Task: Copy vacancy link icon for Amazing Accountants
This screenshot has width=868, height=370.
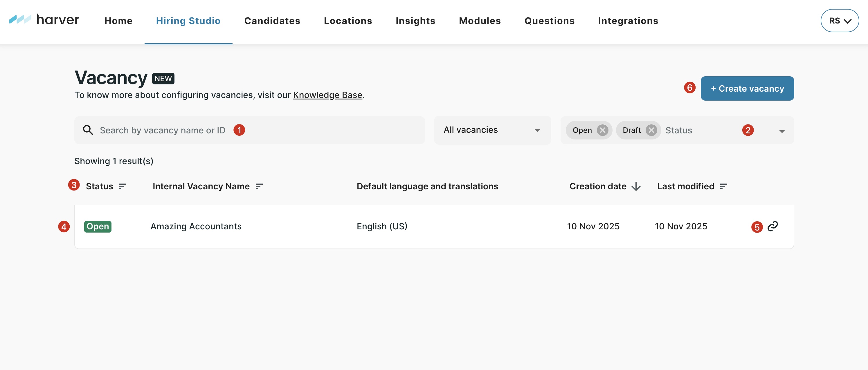Action: click(772, 226)
